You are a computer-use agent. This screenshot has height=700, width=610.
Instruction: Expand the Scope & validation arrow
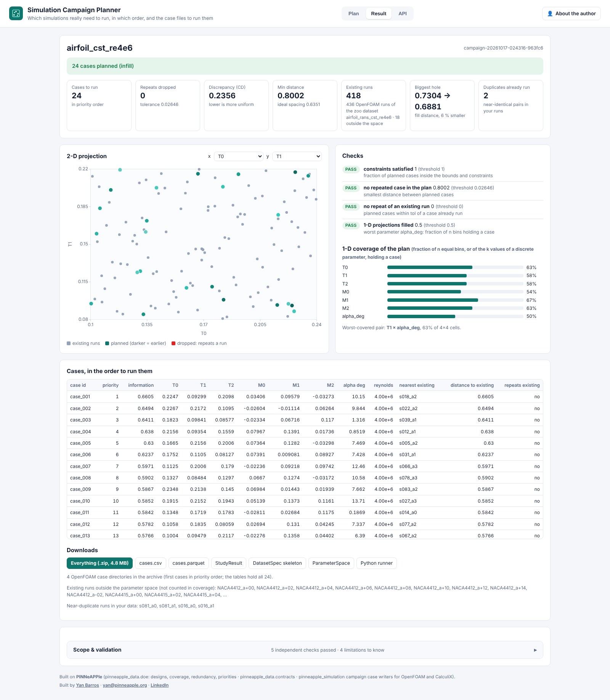535,650
